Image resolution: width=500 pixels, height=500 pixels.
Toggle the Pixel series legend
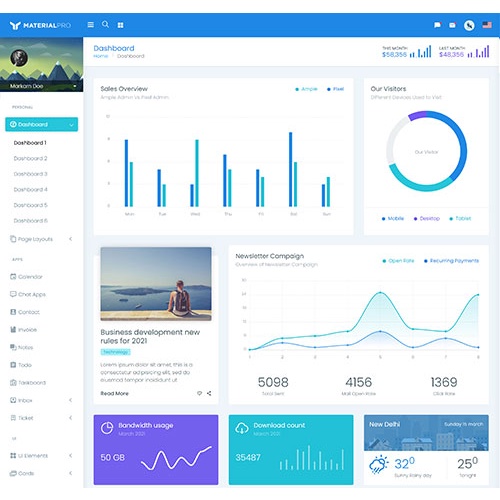(x=335, y=89)
